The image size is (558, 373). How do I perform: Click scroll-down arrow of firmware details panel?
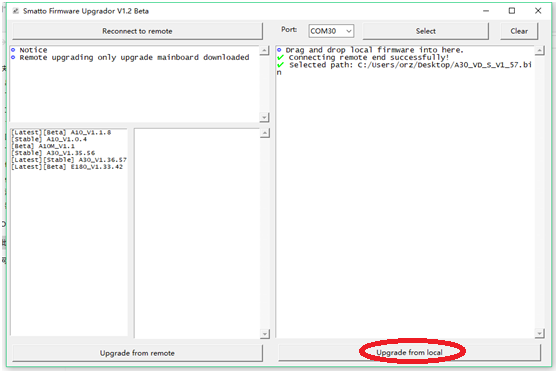click(x=265, y=334)
